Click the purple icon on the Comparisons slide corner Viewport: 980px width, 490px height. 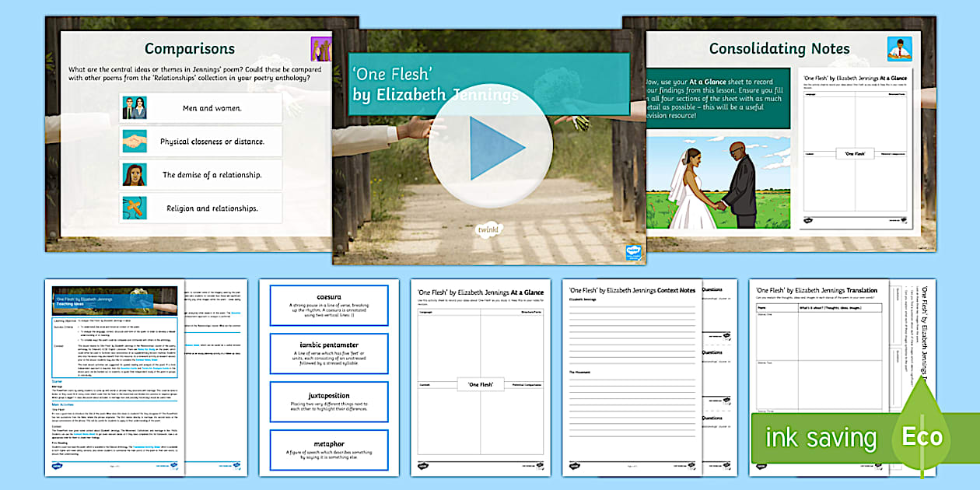point(320,49)
